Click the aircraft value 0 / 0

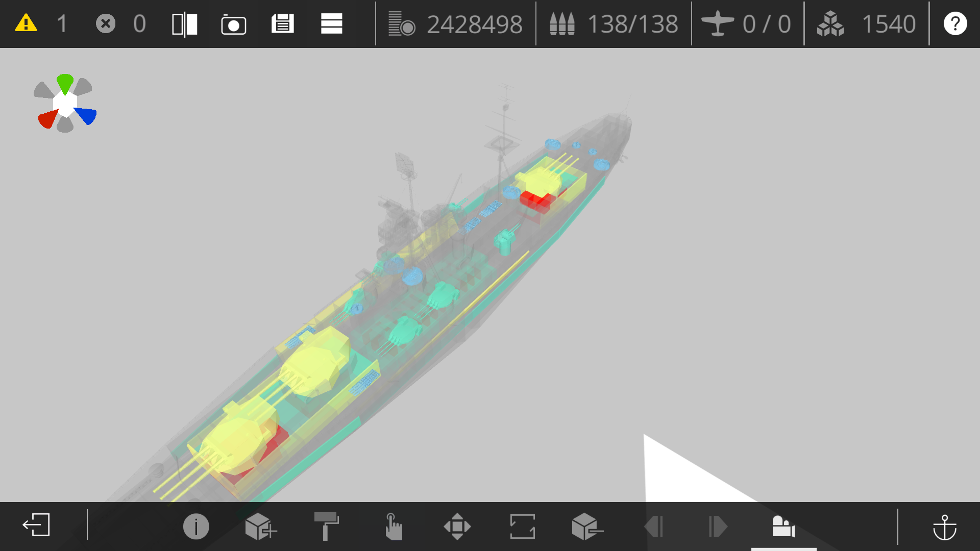click(767, 24)
